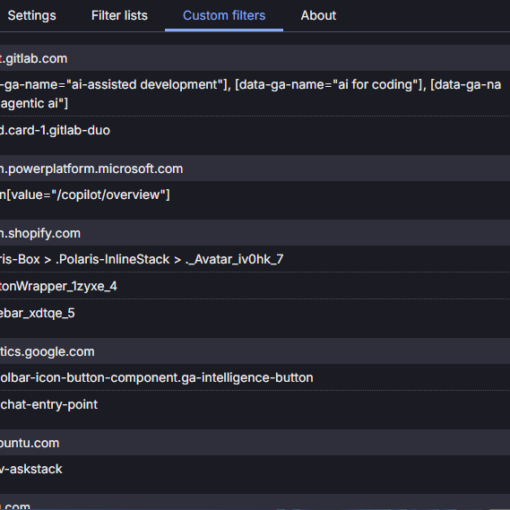Click the chat-entry-point filter row
This screenshot has height=510, width=510.
255,404
